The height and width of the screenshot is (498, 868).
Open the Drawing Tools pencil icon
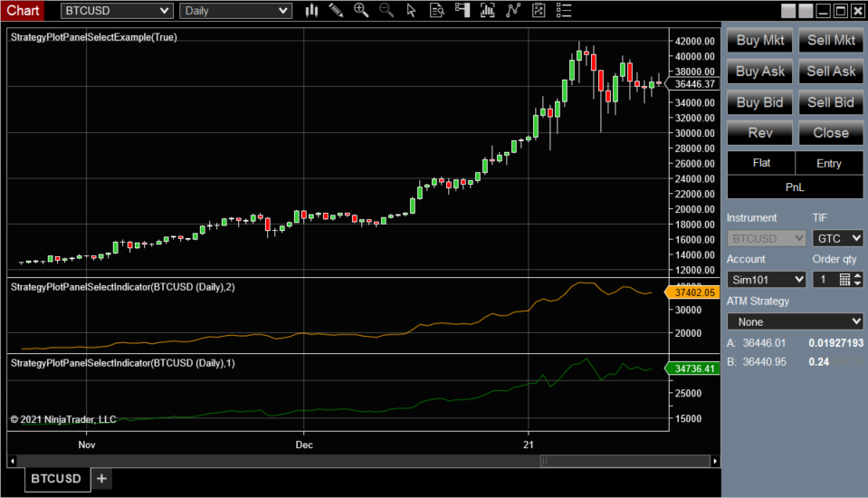pyautogui.click(x=336, y=11)
